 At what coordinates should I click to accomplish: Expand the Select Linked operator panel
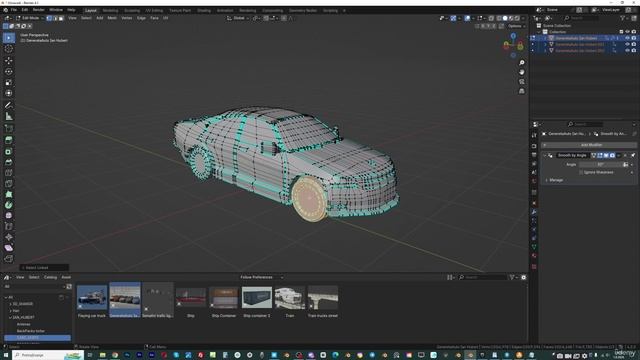[x=44, y=268]
